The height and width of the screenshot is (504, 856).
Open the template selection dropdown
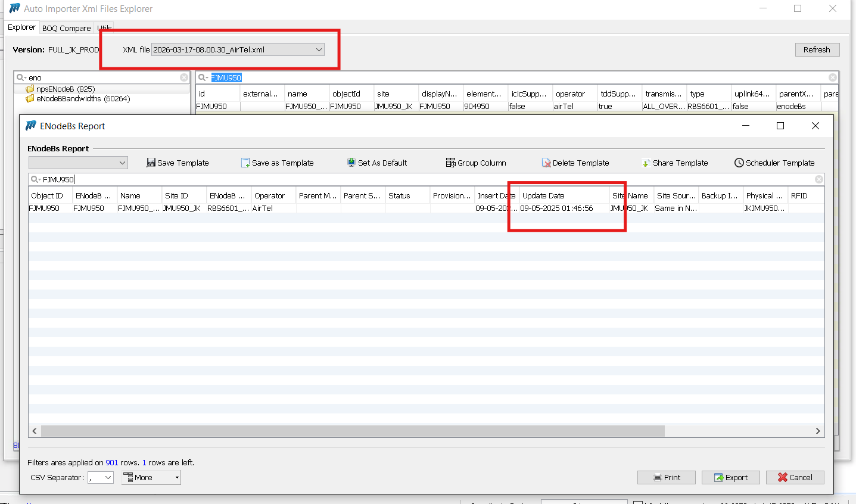(x=122, y=163)
